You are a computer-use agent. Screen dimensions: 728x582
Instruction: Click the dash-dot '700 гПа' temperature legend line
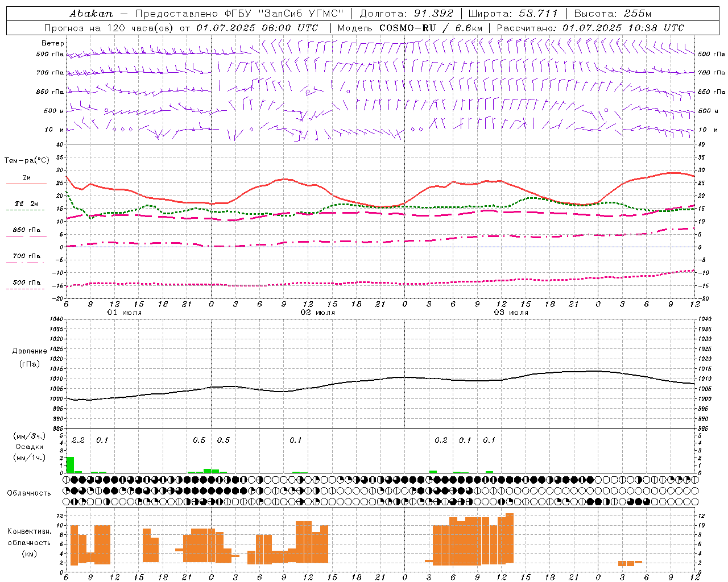(x=26, y=263)
